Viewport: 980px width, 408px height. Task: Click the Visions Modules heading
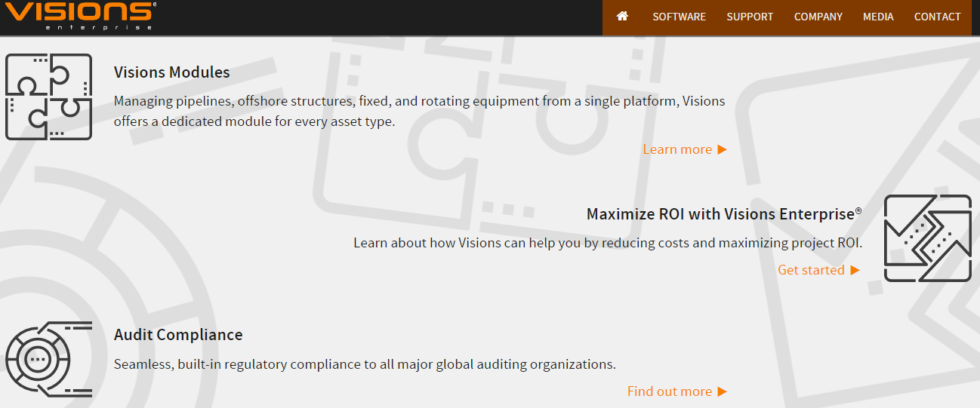(x=172, y=72)
